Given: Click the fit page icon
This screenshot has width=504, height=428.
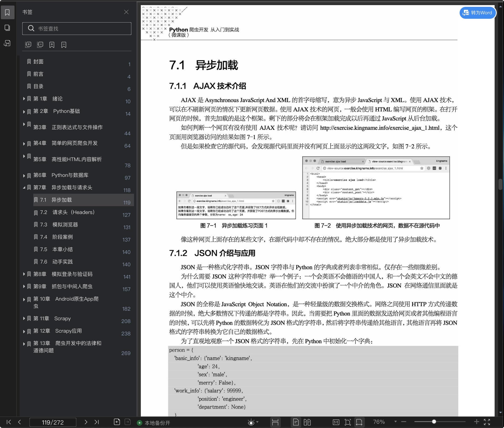Looking at the screenshot, I should (348, 422).
